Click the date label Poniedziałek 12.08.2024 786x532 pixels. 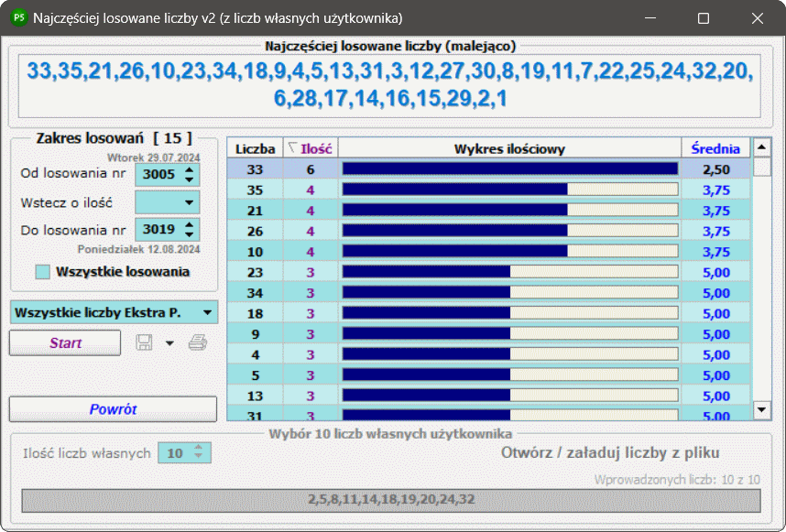click(139, 249)
